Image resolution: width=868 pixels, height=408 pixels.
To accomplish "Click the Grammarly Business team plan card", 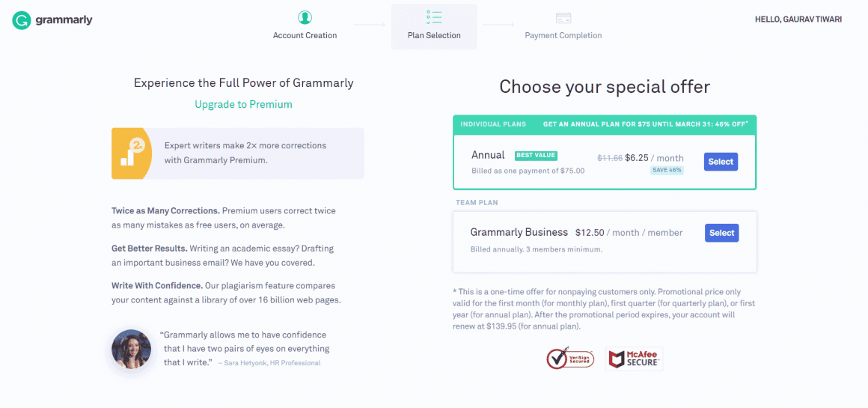I will [605, 242].
